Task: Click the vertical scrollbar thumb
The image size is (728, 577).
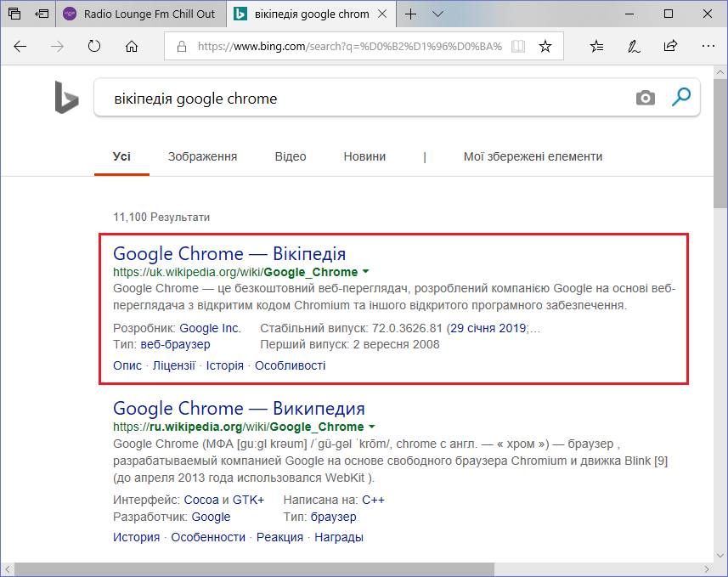Action: tap(720, 144)
